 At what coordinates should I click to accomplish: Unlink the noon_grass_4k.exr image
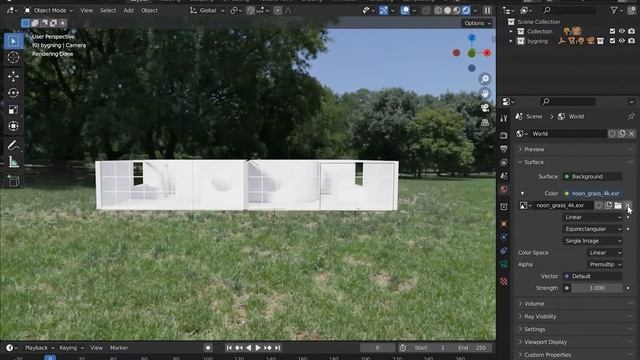[x=627, y=205]
